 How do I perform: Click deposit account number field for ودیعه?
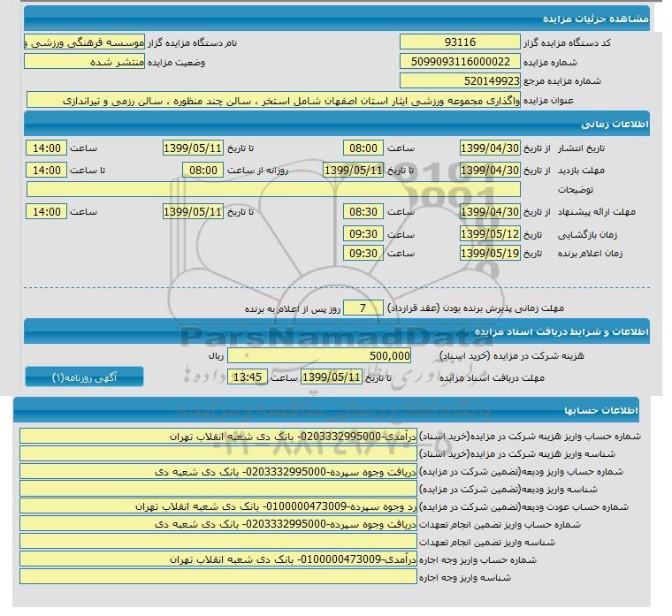(218, 472)
